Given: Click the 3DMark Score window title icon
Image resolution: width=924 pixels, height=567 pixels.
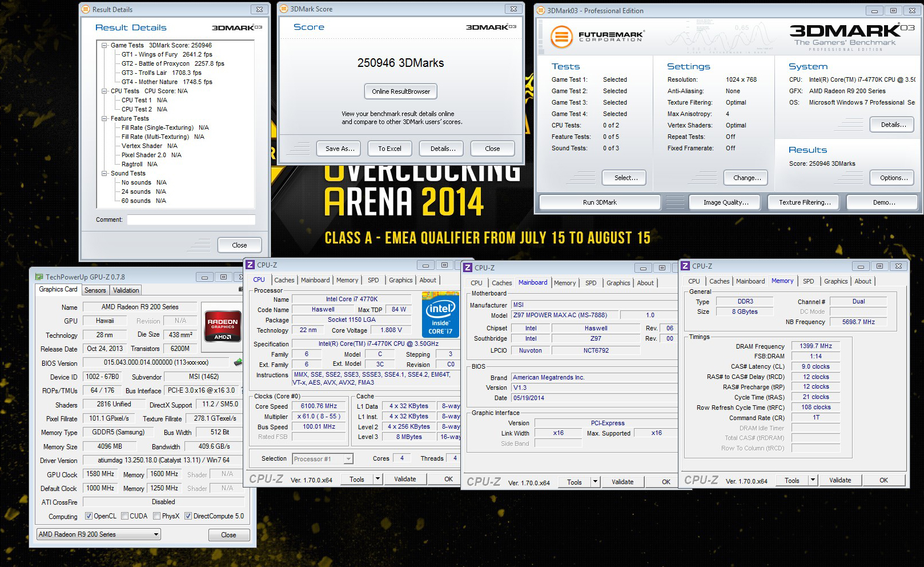Looking at the screenshot, I should (284, 9).
